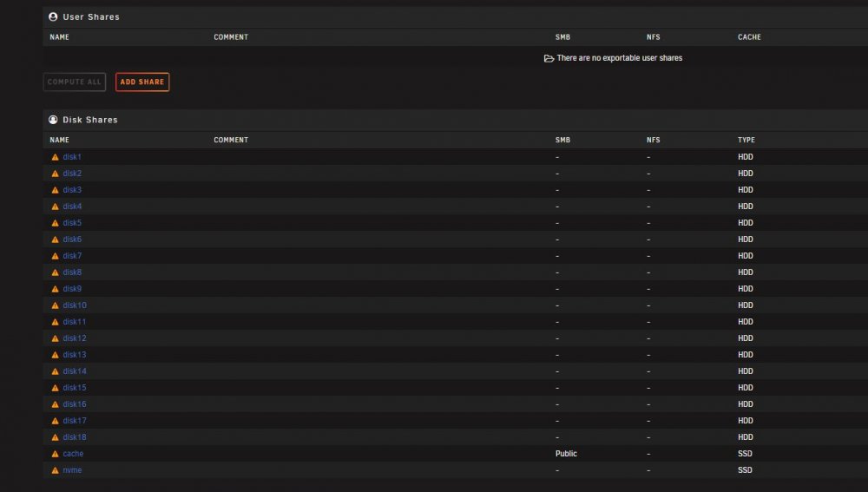Click the warning icon next to disk15
Screen dimensions: 868x492
[55, 388]
